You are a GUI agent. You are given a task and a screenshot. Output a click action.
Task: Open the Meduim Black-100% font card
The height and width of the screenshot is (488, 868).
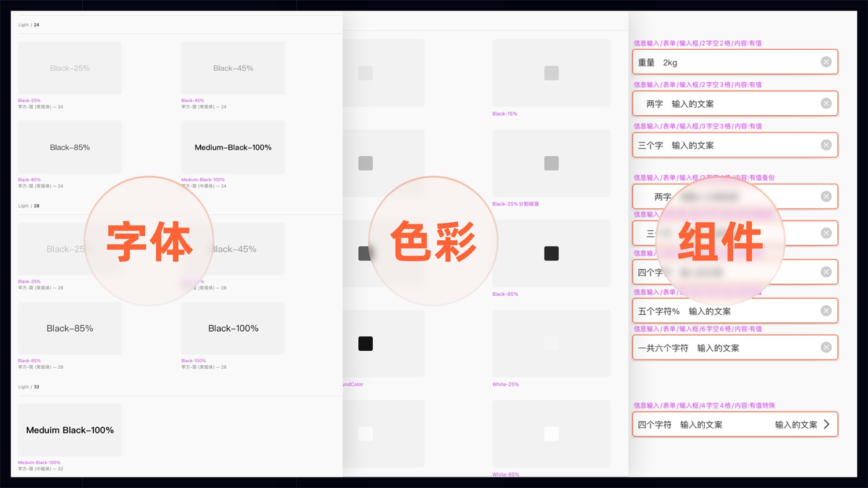[70, 430]
